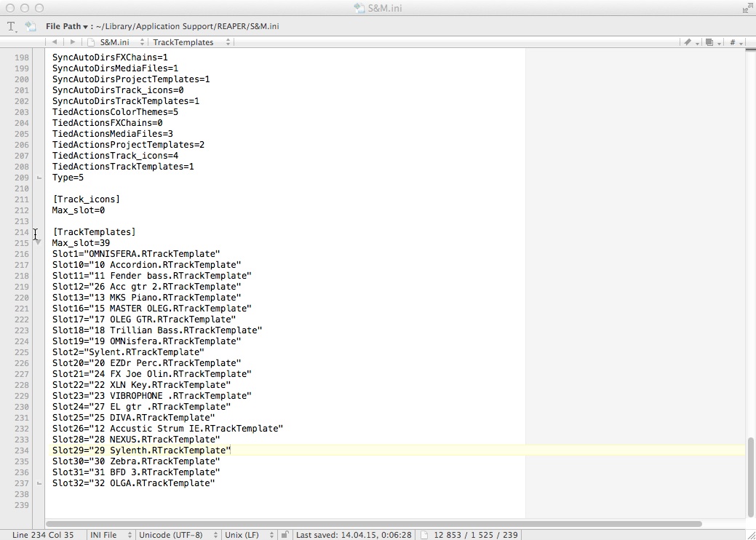The image size is (756, 540).
Task: Go to next document arrow
Action: 72,42
